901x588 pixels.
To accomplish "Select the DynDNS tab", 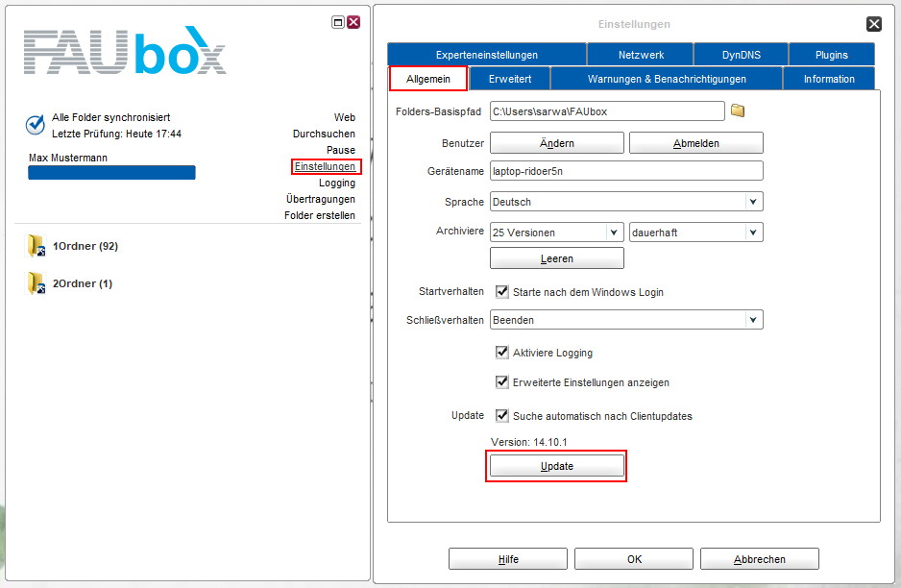I will [742, 55].
